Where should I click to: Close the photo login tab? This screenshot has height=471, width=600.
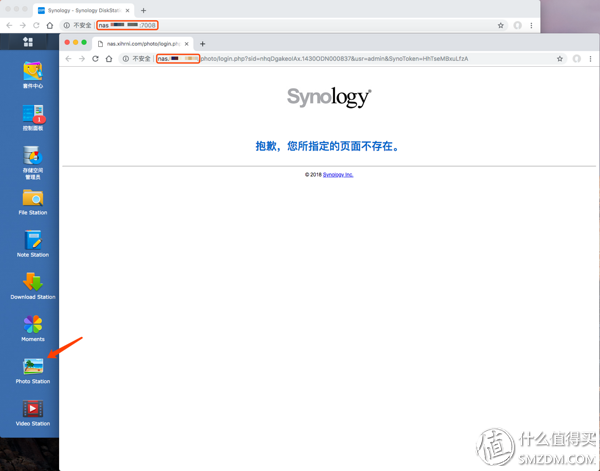186,44
